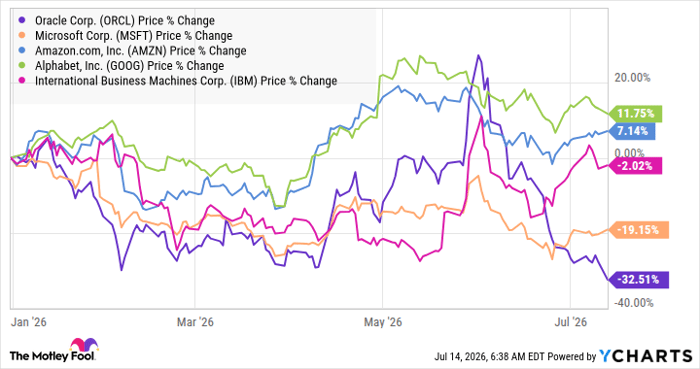Select the Amazon.com, Inc. (AMZN) legend label

(141, 51)
